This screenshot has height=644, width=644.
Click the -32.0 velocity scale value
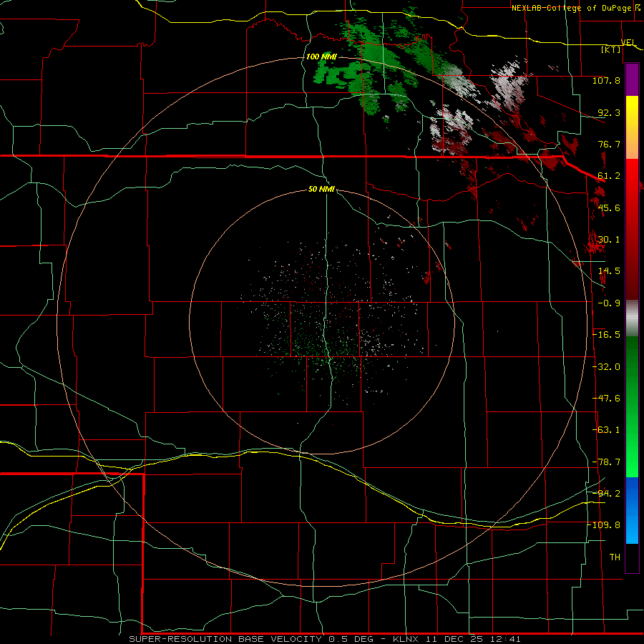606,367
